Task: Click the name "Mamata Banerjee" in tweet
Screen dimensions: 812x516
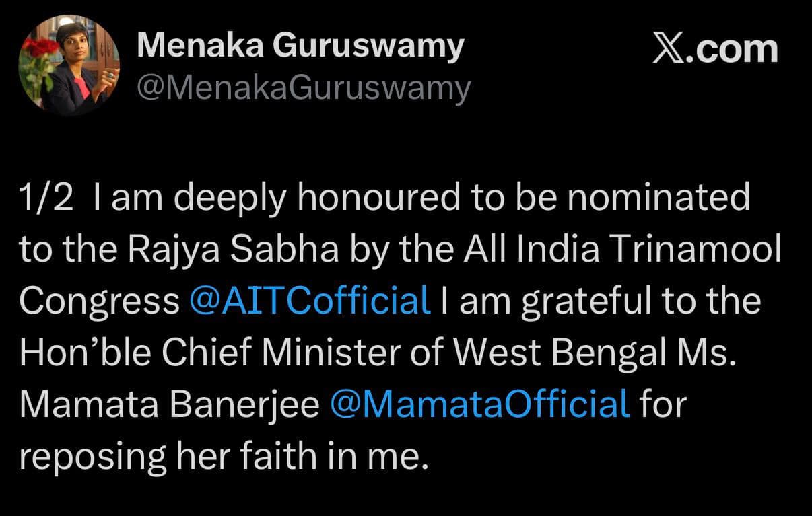Action: (170, 404)
